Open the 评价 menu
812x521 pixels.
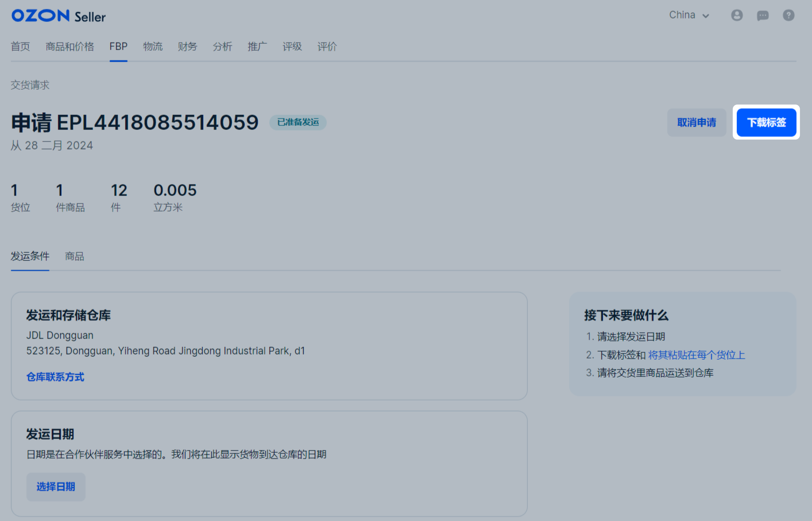[x=327, y=46]
